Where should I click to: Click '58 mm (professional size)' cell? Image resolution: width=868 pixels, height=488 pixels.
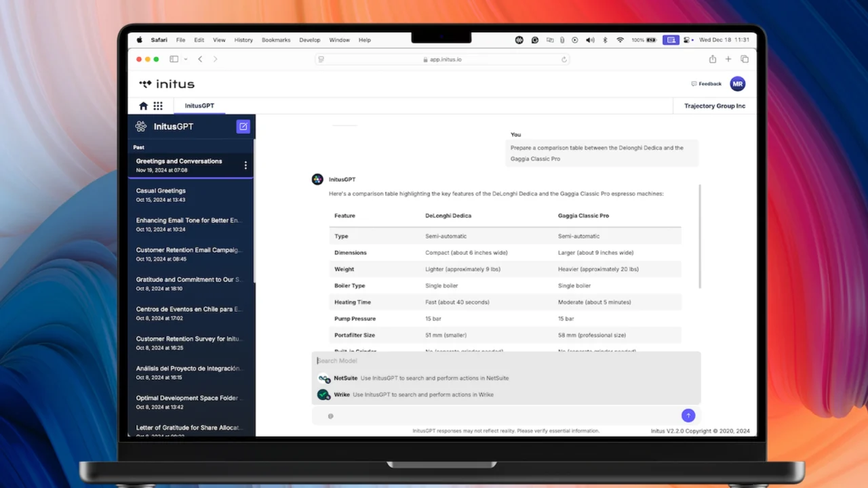(x=592, y=335)
